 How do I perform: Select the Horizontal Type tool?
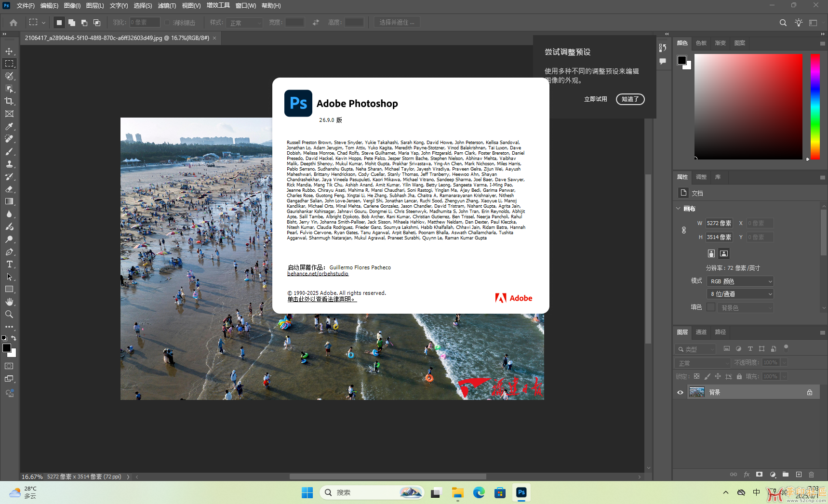[x=9, y=264]
